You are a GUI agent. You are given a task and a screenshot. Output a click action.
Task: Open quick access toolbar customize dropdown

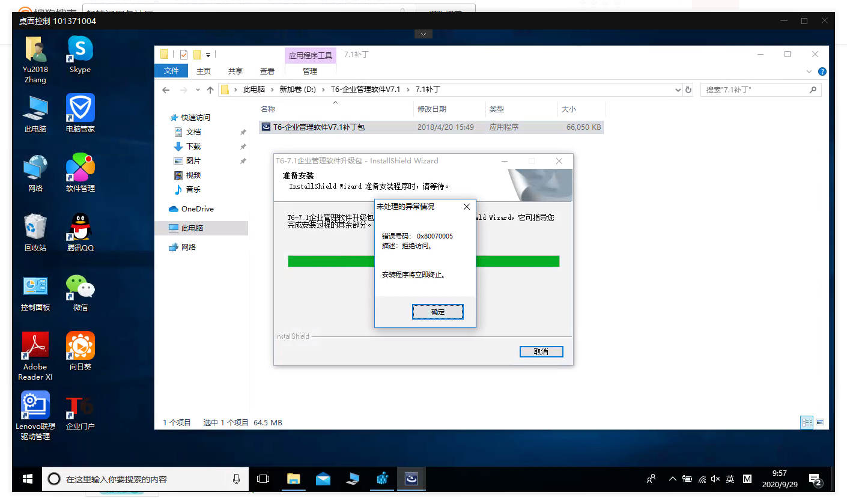click(208, 55)
